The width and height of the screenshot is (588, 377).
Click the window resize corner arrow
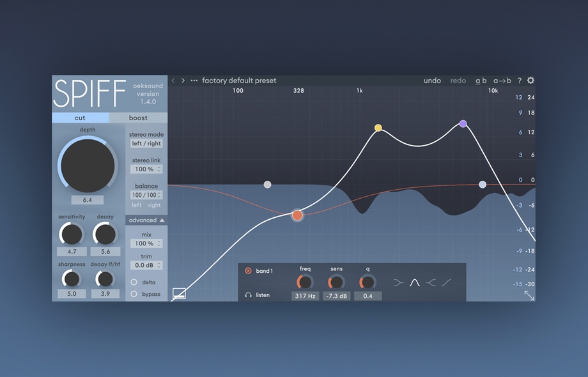coord(529,295)
